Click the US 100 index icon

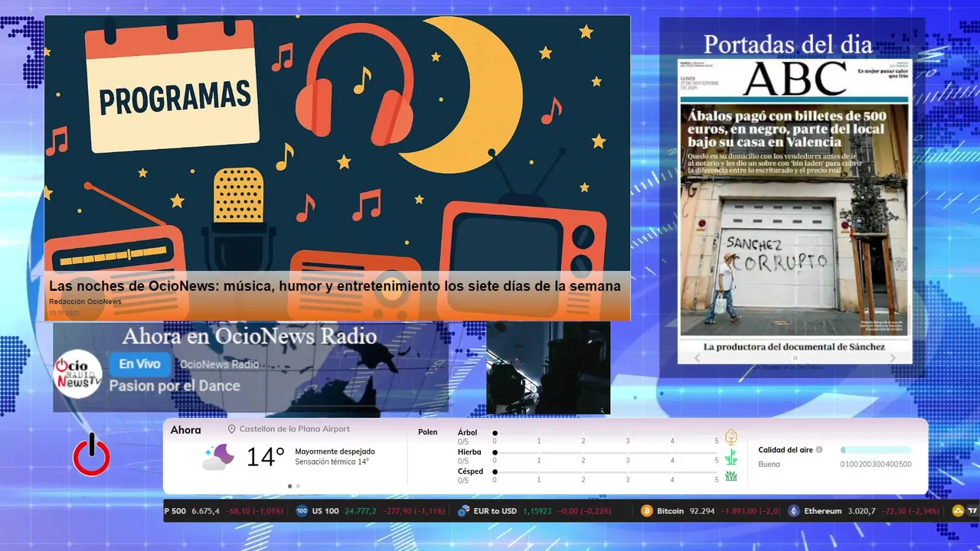point(302,510)
